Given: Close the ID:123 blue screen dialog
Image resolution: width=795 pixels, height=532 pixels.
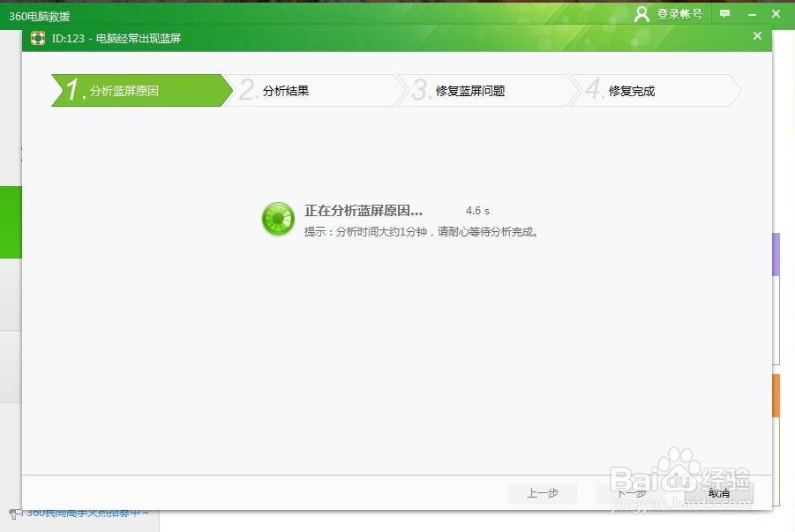Looking at the screenshot, I should [x=757, y=36].
